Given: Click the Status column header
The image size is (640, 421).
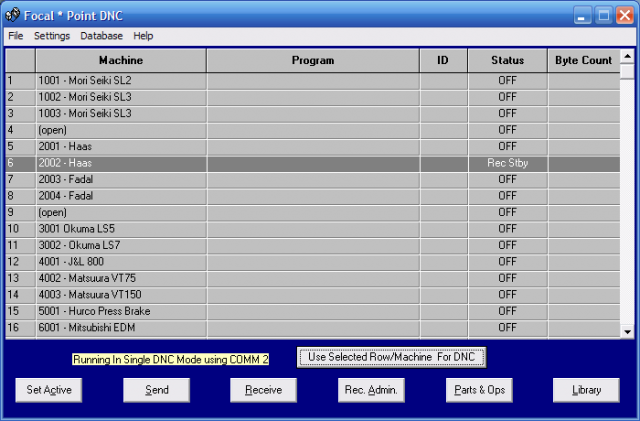Looking at the screenshot, I should point(507,60).
